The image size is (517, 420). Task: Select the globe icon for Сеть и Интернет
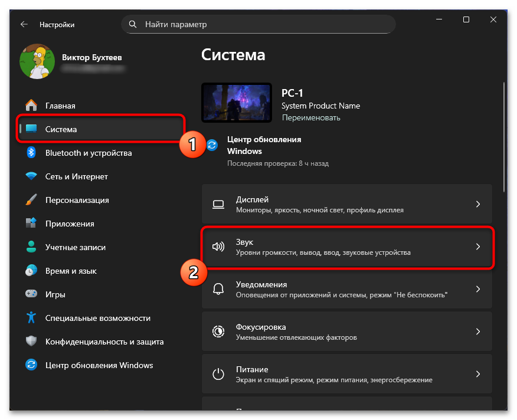(x=32, y=176)
